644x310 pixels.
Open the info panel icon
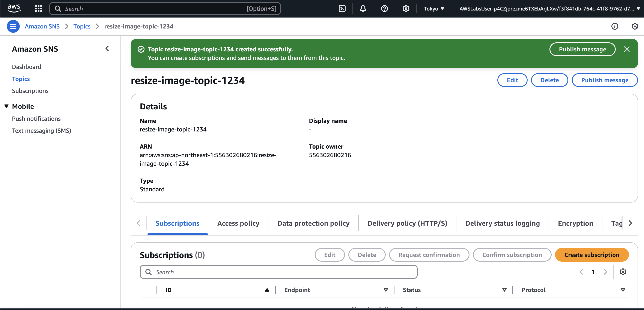click(615, 26)
